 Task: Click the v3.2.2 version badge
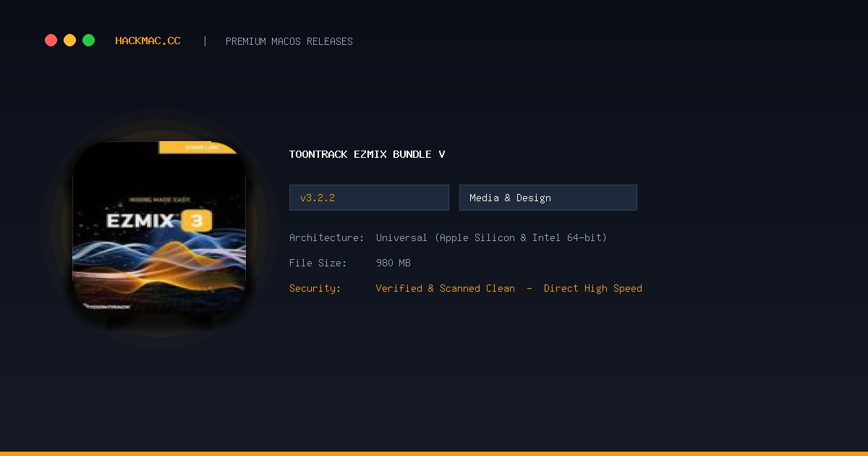pos(369,198)
